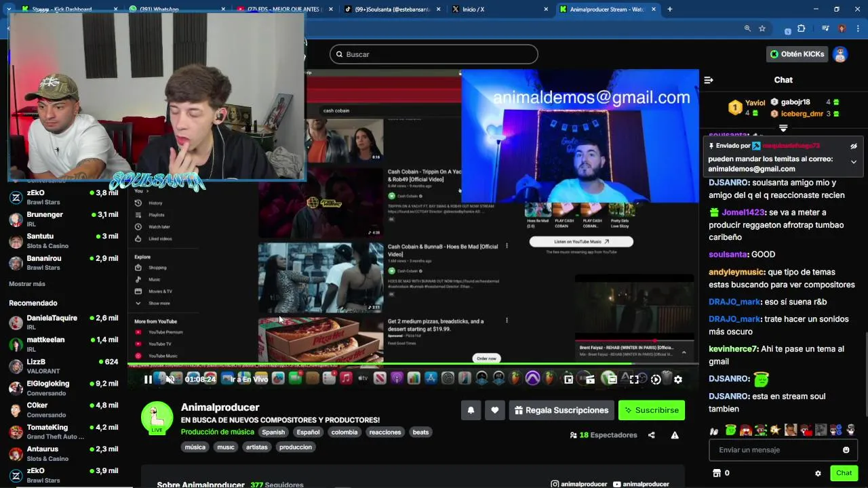Switch to the WhatsApp browser tab

[x=178, y=9]
